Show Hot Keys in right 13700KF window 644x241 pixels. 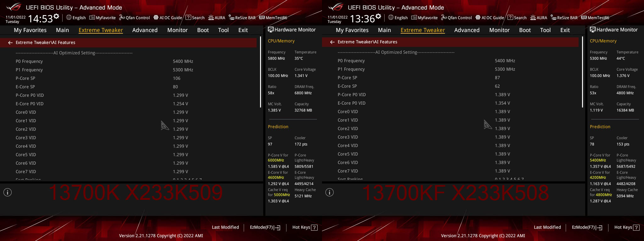click(627, 227)
